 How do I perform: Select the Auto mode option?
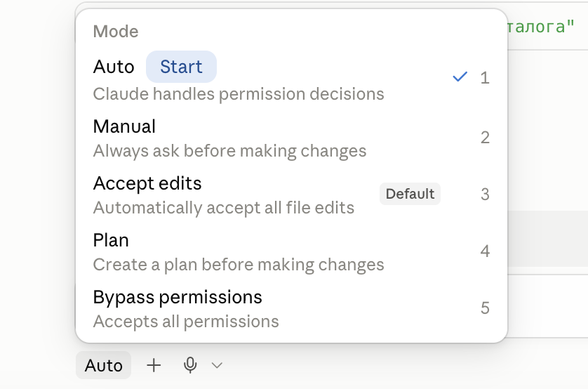click(x=291, y=79)
